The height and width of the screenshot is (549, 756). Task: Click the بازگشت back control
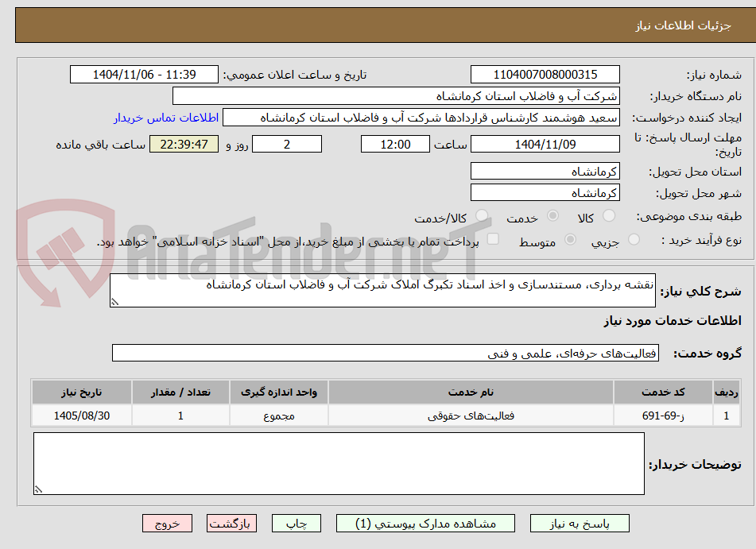pos(231,523)
